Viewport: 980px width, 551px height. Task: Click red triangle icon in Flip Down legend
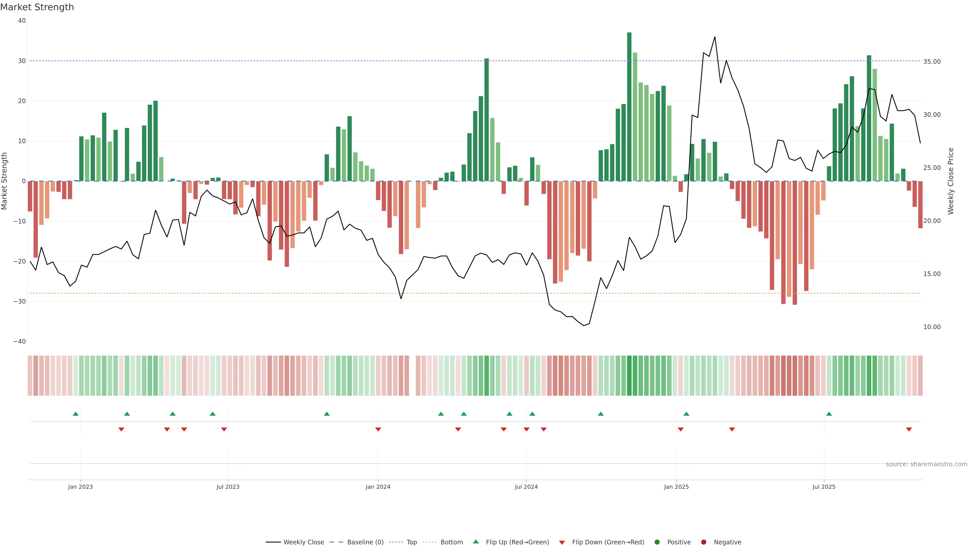pyautogui.click(x=562, y=543)
